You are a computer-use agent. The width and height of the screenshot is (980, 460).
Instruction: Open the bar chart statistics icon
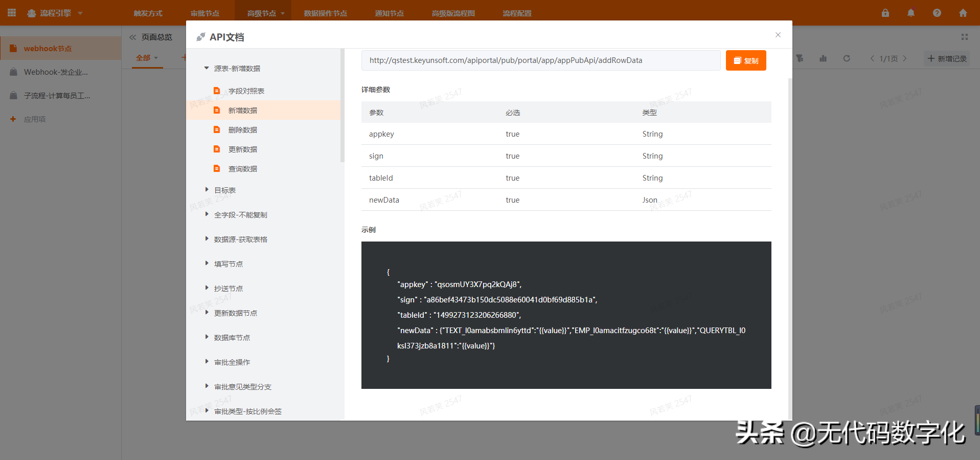point(823,58)
